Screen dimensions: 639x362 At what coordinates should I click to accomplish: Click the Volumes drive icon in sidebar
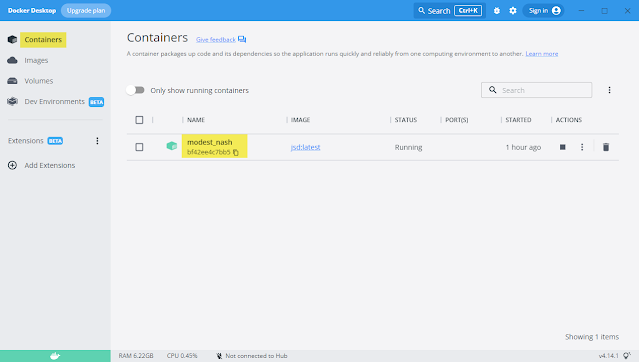click(x=12, y=81)
